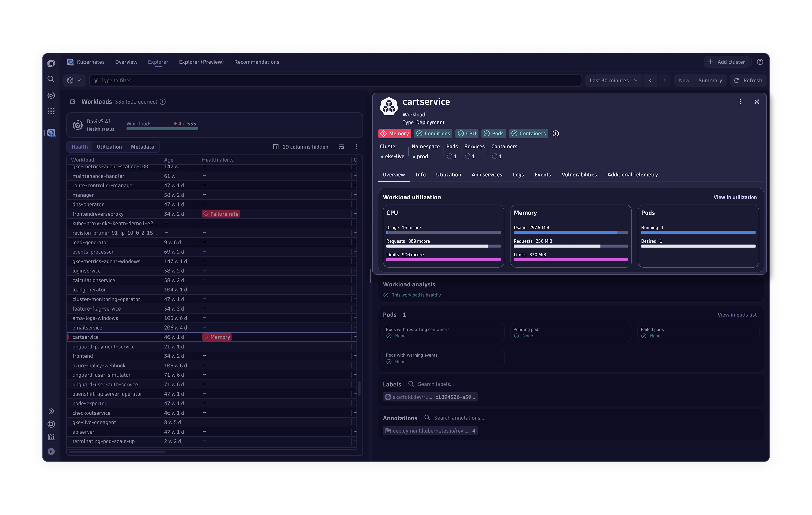The height and width of the screenshot is (515, 812).
Task: Click the Type to filter input field
Action: click(x=337, y=81)
